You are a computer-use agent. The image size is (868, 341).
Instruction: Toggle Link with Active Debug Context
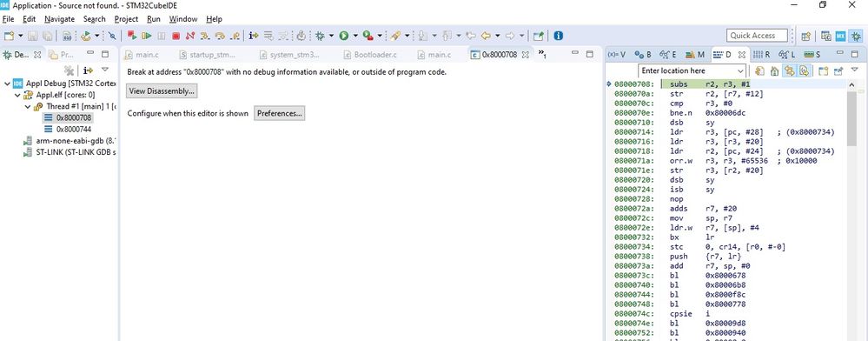click(789, 71)
